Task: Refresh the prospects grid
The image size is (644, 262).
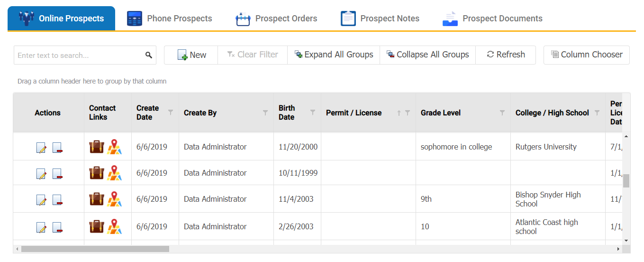Action: (x=506, y=55)
